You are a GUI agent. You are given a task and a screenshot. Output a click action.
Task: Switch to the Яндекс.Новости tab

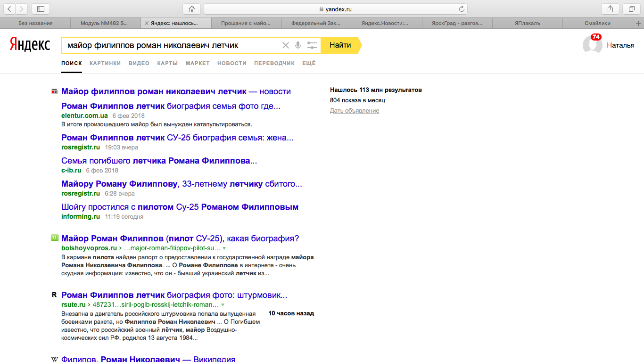(x=387, y=23)
